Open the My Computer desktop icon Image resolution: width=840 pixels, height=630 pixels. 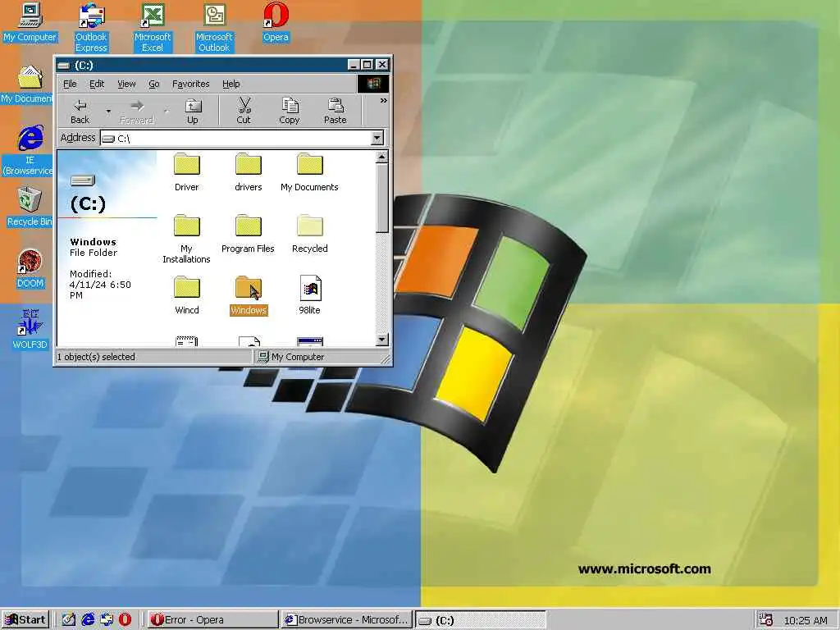(30, 22)
